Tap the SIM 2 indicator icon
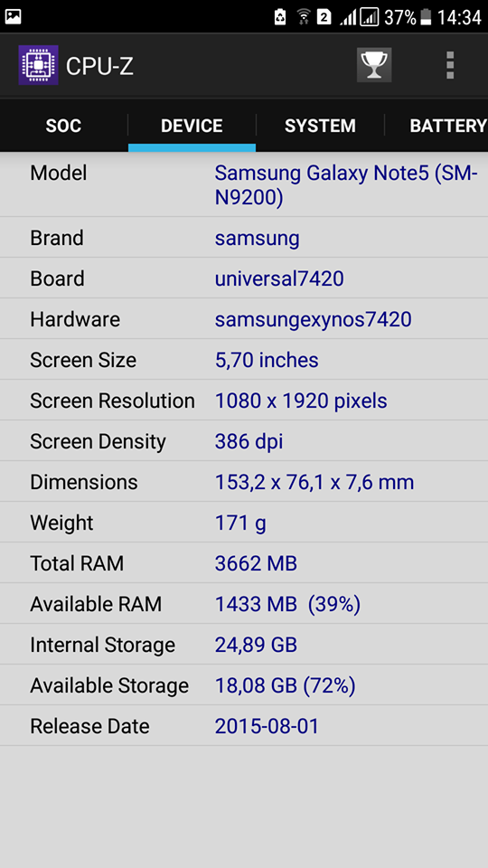This screenshot has height=868, width=488. [x=324, y=17]
